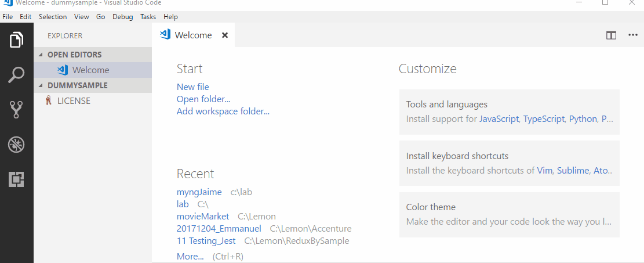The width and height of the screenshot is (644, 263).
Task: Switch to the Welcome tab
Action: [192, 35]
